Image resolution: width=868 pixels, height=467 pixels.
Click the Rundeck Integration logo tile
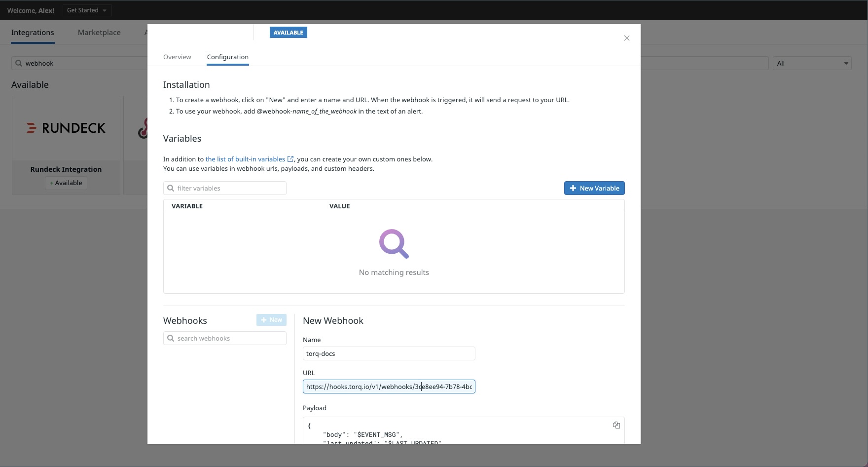point(66,128)
